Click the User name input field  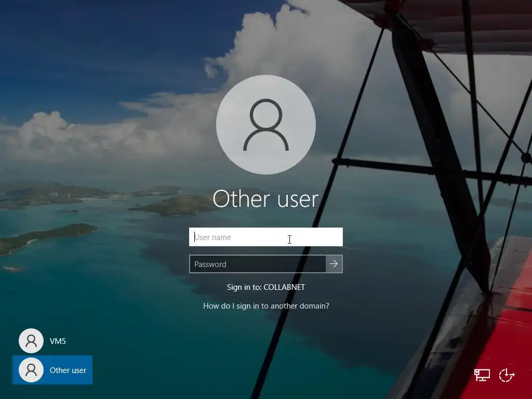pyautogui.click(x=265, y=237)
